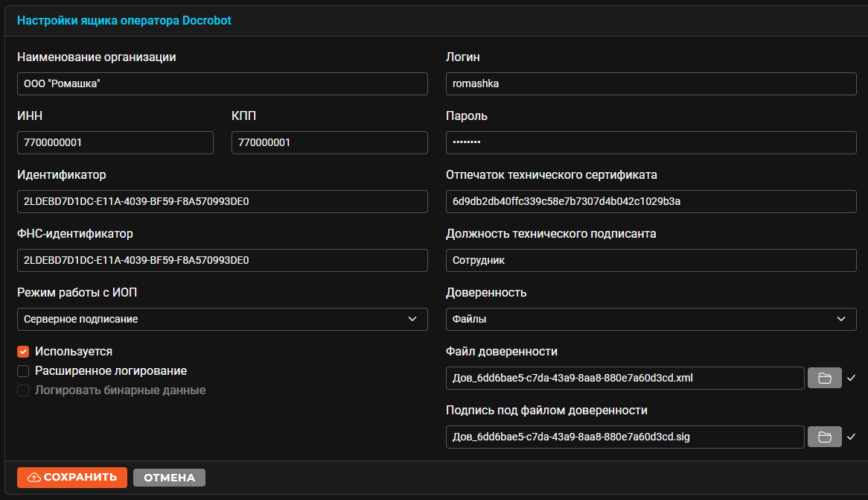Click the Доверенность label
The image size is (868, 500).
click(x=486, y=293)
